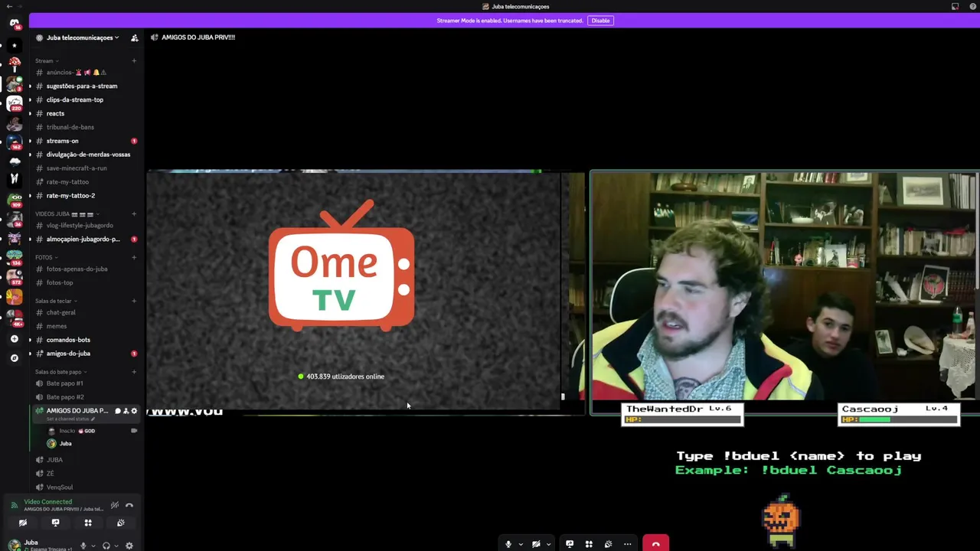Open the server icon with 162 badge
Screen dimensions: 980x551
(x=15, y=142)
